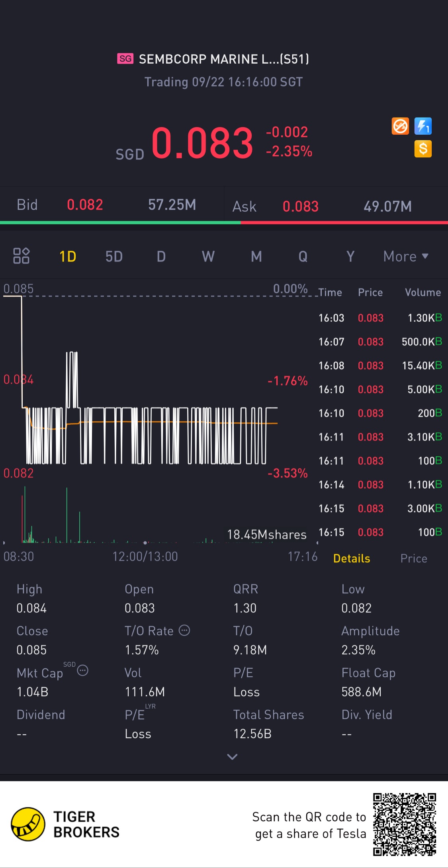Tap the Bid volume 57.25M
This screenshot has width=448, height=868.
pos(172,205)
